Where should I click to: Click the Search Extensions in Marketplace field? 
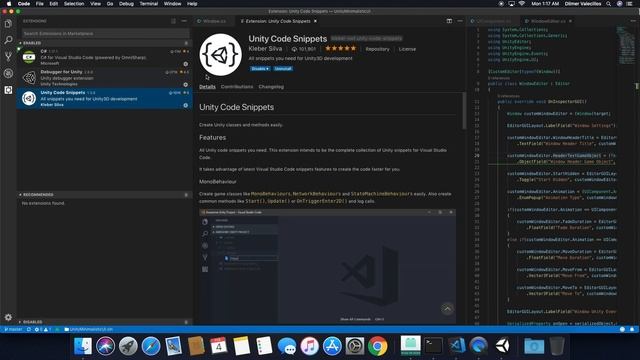105,33
